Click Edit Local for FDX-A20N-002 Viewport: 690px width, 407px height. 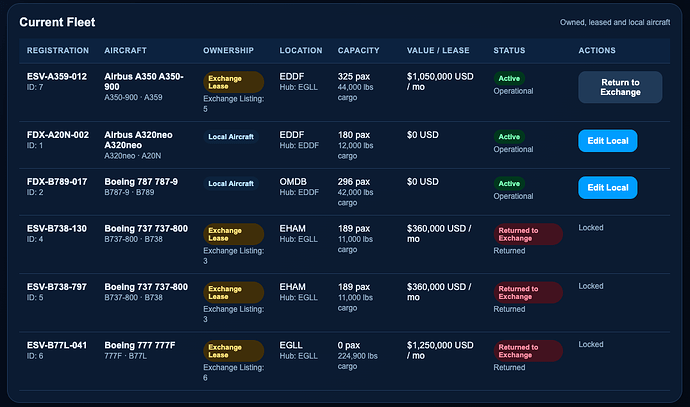608,141
